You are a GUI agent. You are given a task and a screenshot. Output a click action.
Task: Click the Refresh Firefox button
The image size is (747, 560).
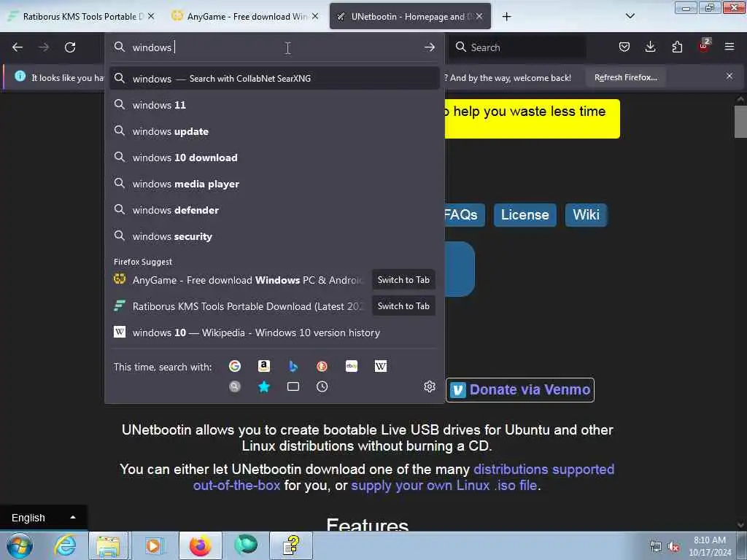(625, 77)
